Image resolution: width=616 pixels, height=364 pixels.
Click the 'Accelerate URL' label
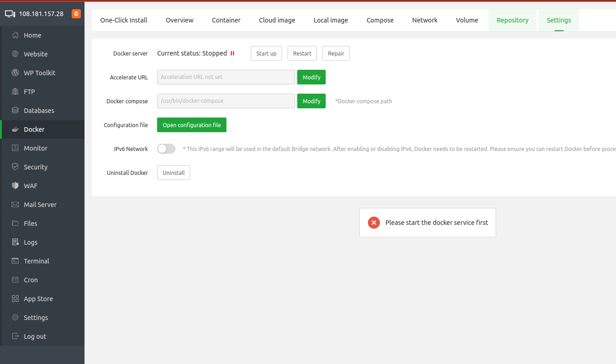[129, 78]
